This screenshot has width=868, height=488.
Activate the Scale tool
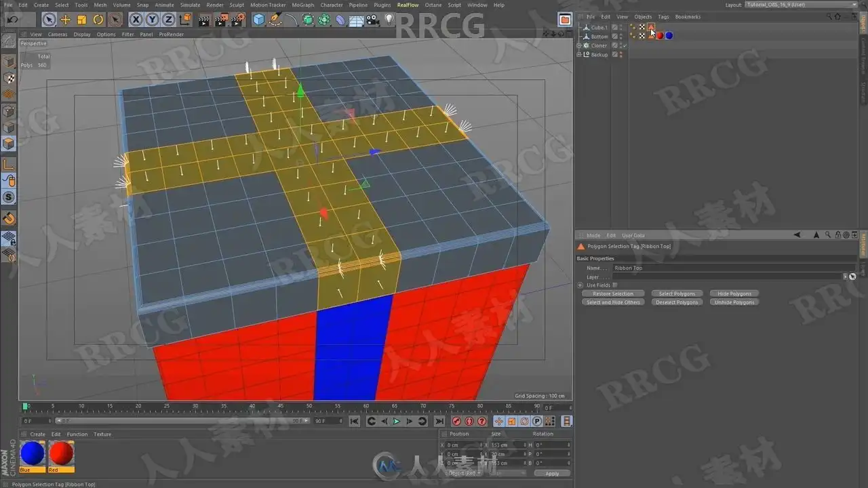click(82, 20)
